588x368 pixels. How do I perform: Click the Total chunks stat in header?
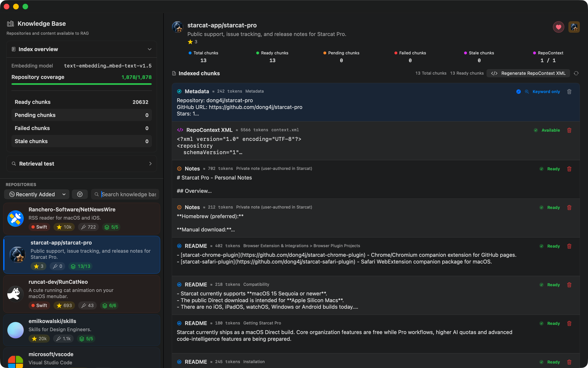pos(203,57)
